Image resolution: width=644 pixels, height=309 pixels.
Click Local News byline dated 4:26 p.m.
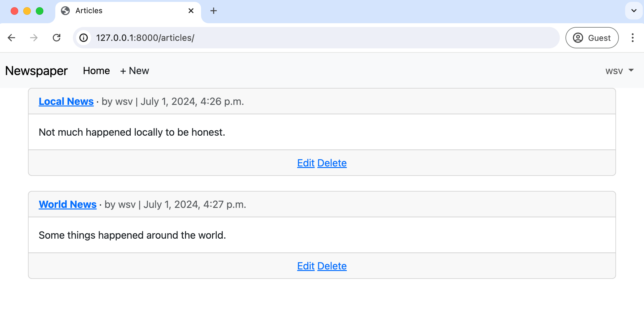pyautogui.click(x=173, y=101)
